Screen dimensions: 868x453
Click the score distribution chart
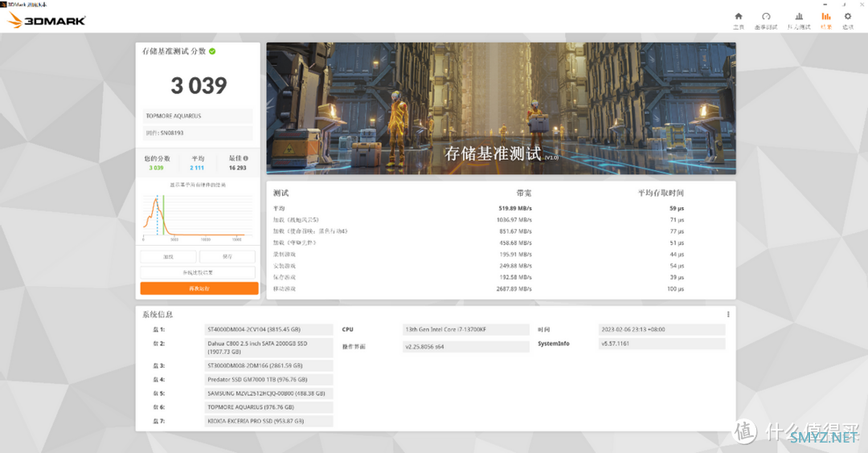coord(198,217)
